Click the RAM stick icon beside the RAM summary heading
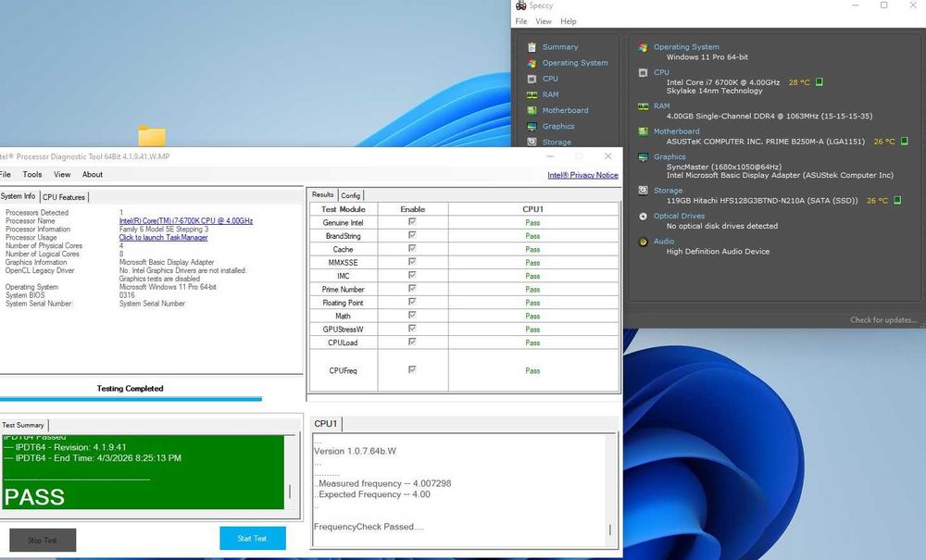This screenshot has height=560, width=926. click(x=644, y=106)
